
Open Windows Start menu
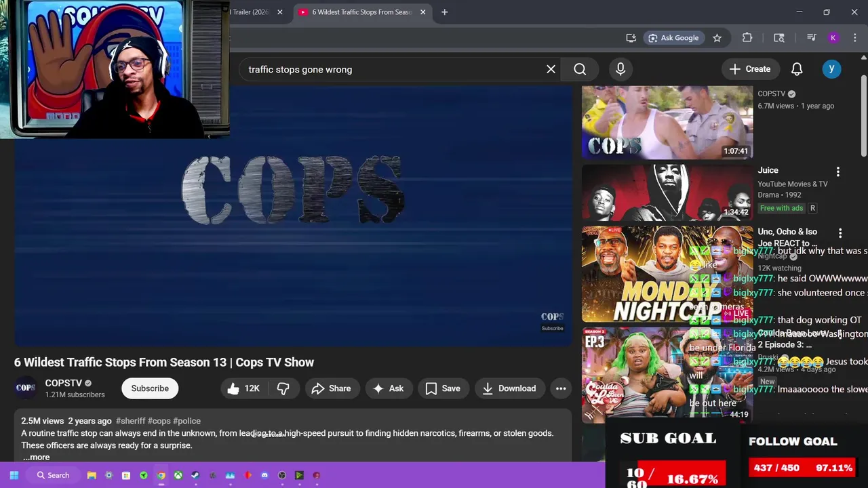tap(14, 475)
